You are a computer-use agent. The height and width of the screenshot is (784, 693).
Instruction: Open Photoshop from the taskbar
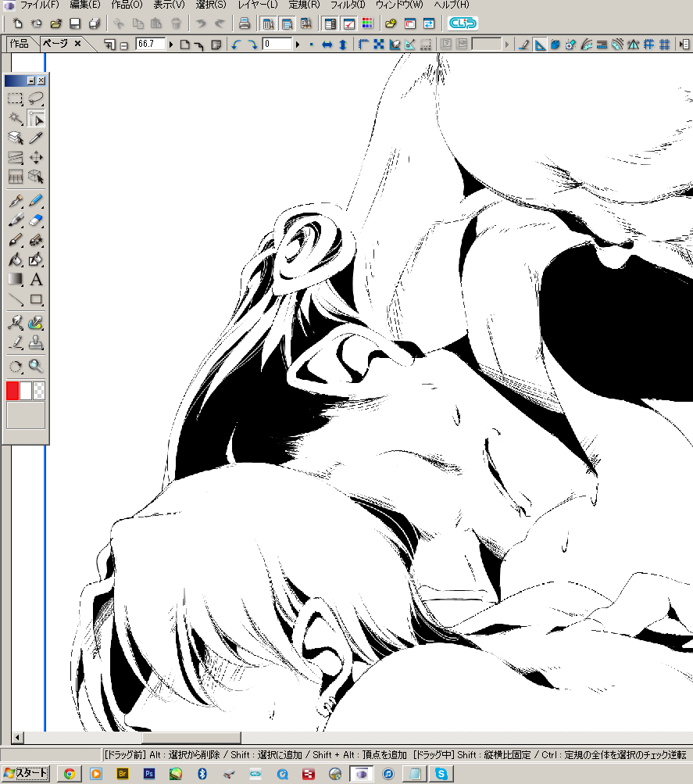[149, 774]
